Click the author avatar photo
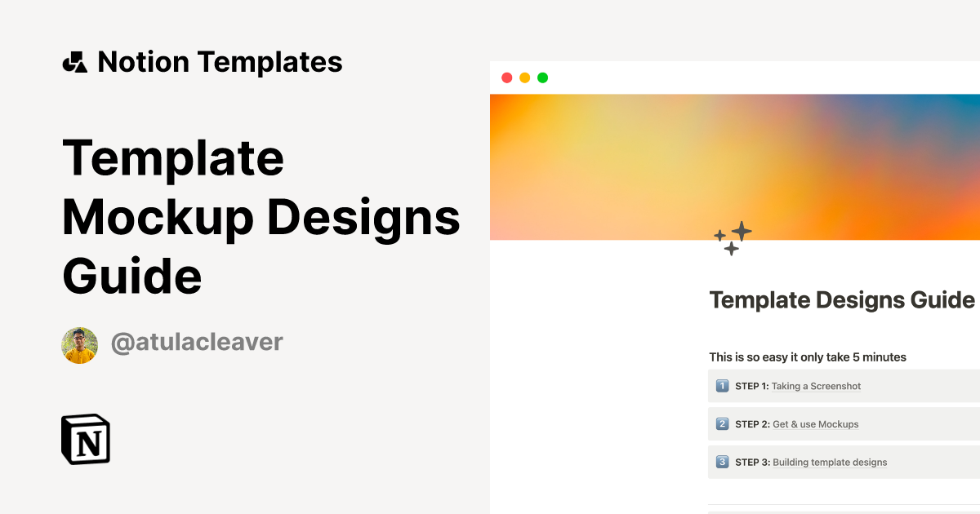The height and width of the screenshot is (514, 980). [79, 343]
